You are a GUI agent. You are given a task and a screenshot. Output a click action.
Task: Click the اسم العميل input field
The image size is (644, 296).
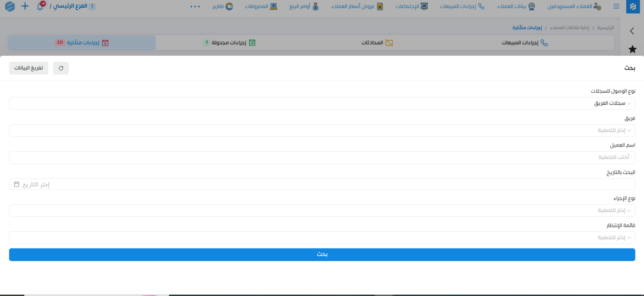[322, 157]
